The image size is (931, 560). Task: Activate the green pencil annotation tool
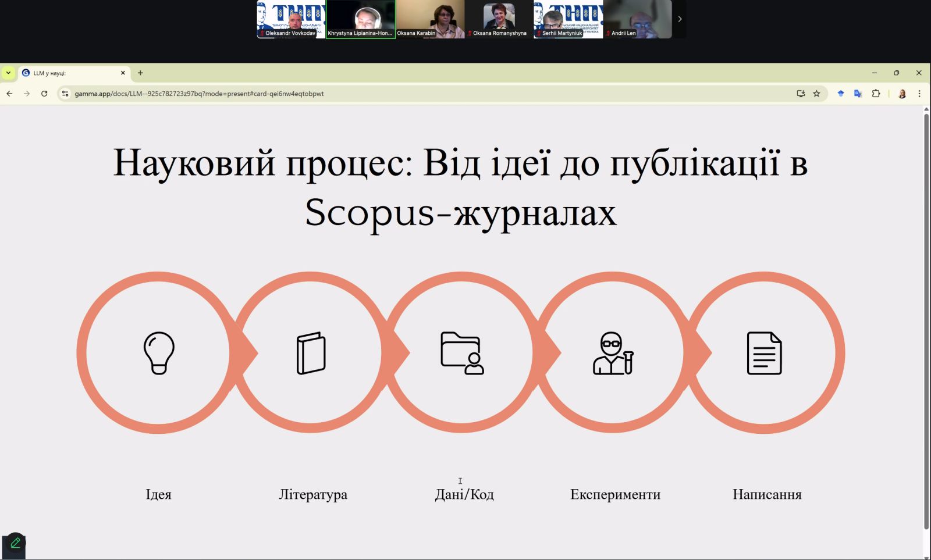click(15, 543)
